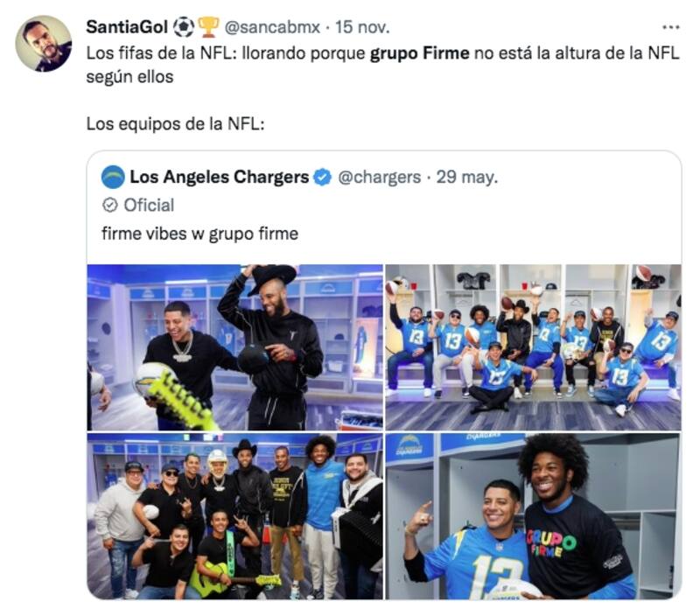Click SantiaGol's profile avatar photo

pos(43,43)
